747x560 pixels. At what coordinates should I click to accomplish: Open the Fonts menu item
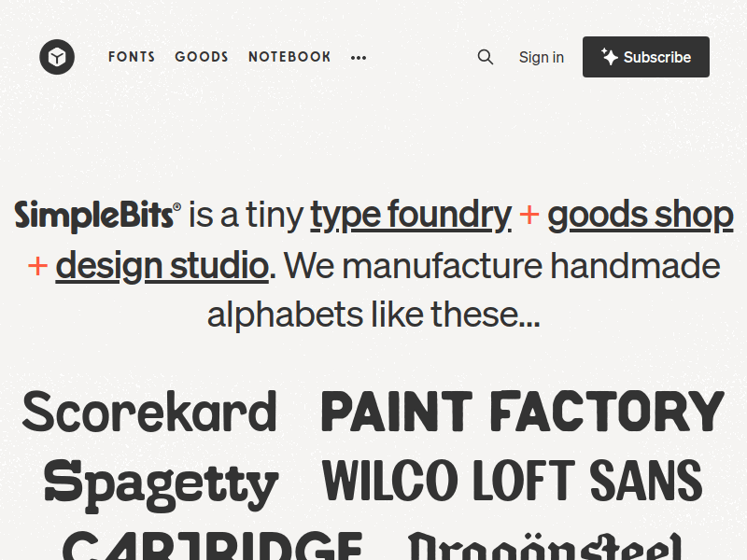tap(132, 57)
